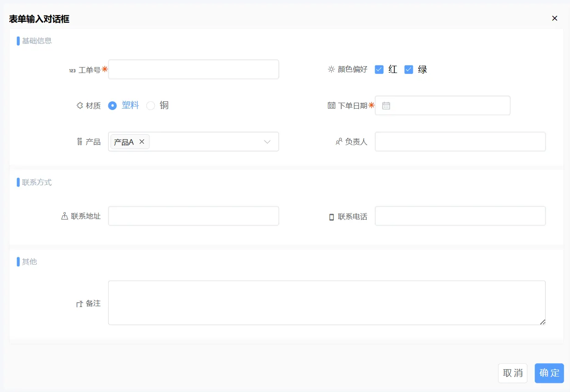Click the note icon beside 备注
This screenshot has width=570, height=392.
tap(79, 303)
